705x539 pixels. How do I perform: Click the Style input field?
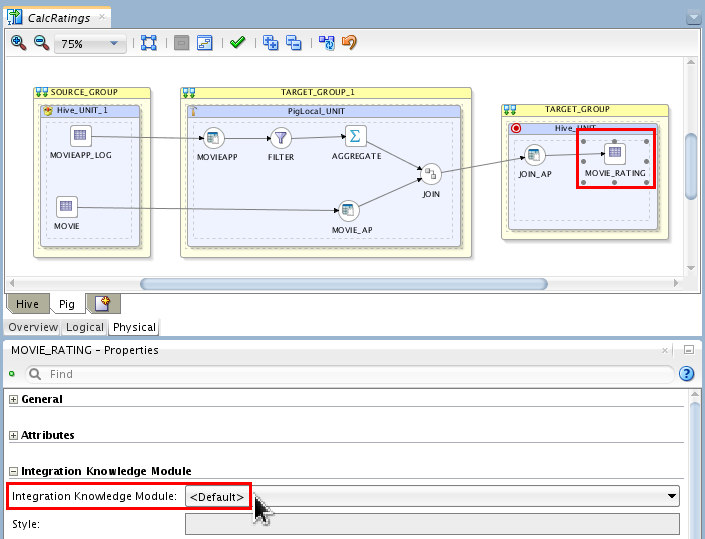(x=432, y=524)
